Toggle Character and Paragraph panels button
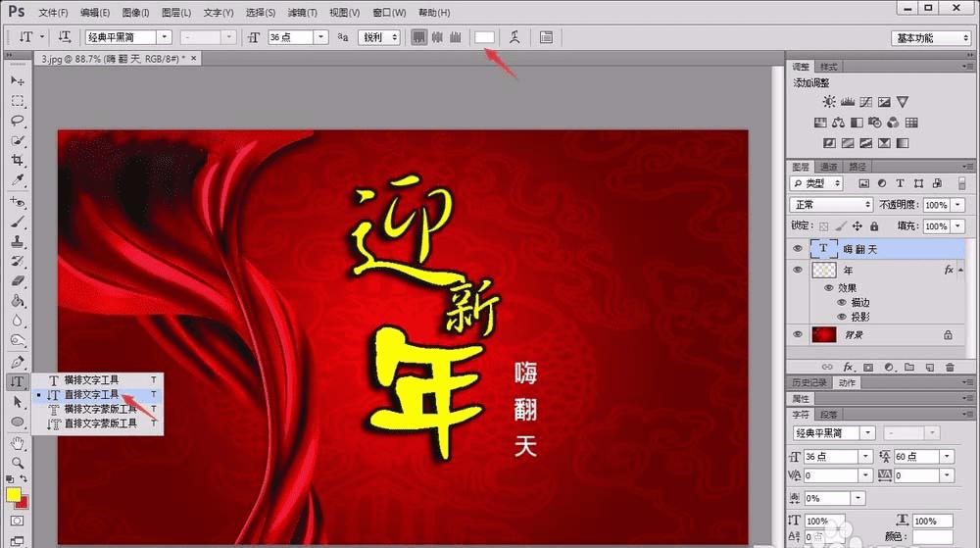Viewport: 980px width, 548px height. [x=546, y=37]
